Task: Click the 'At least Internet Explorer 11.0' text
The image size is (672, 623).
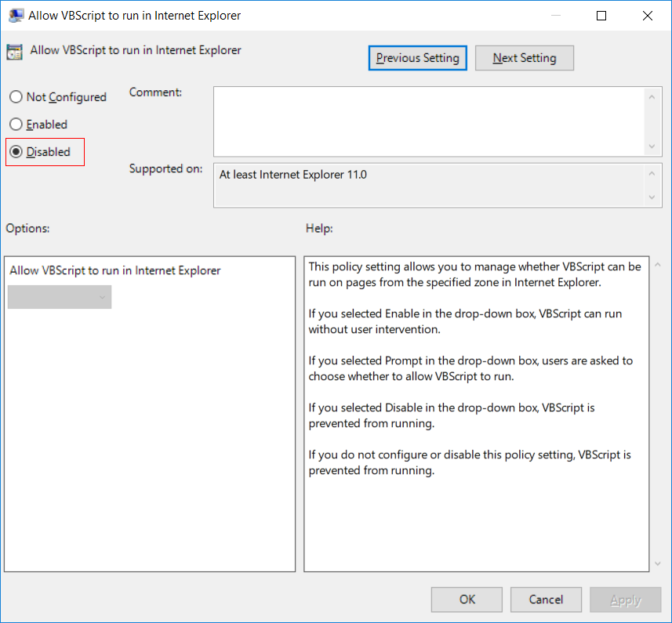Action: click(293, 175)
